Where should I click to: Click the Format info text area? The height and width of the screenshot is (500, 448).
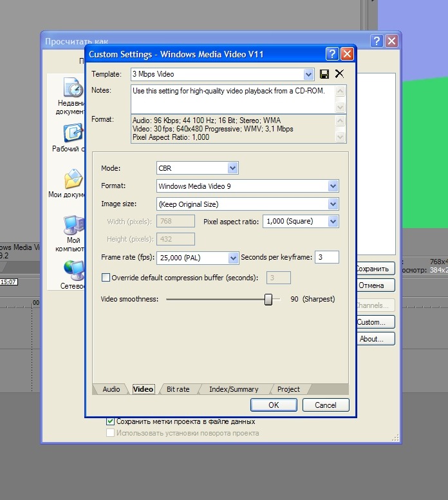233,129
